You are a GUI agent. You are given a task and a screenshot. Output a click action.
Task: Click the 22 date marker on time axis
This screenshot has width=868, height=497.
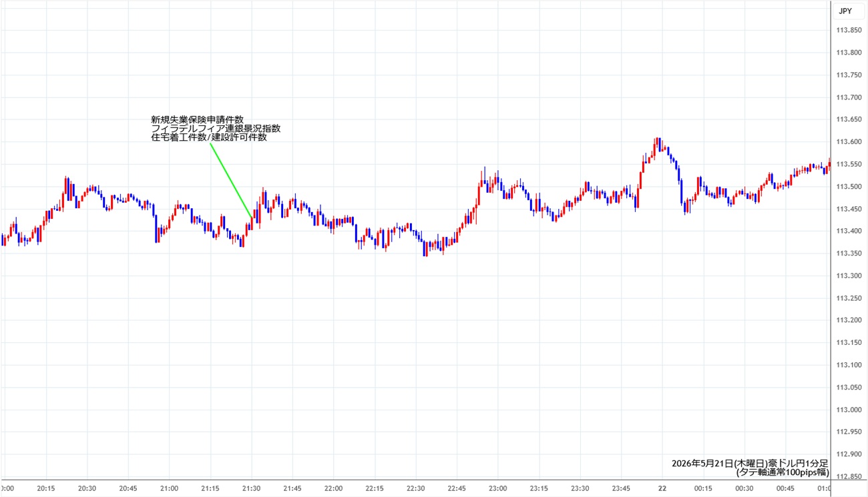(x=662, y=488)
